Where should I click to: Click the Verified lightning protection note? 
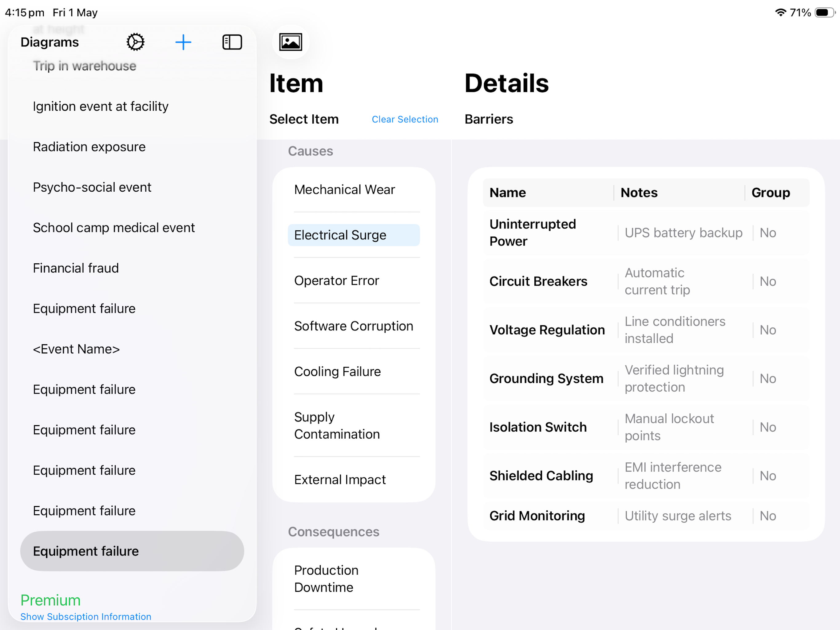click(x=674, y=378)
